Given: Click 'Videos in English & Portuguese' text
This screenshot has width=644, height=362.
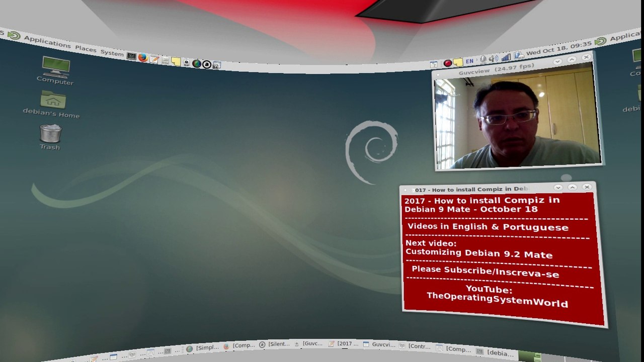Looking at the screenshot, I should [x=488, y=227].
